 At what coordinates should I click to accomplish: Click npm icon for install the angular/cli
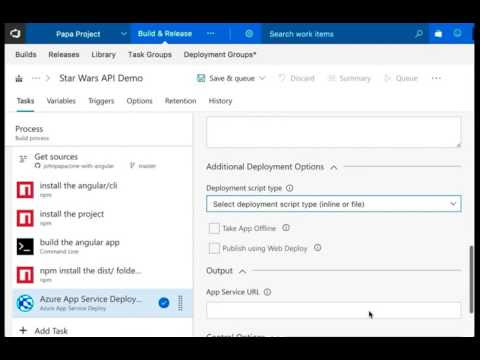pyautogui.click(x=25, y=190)
